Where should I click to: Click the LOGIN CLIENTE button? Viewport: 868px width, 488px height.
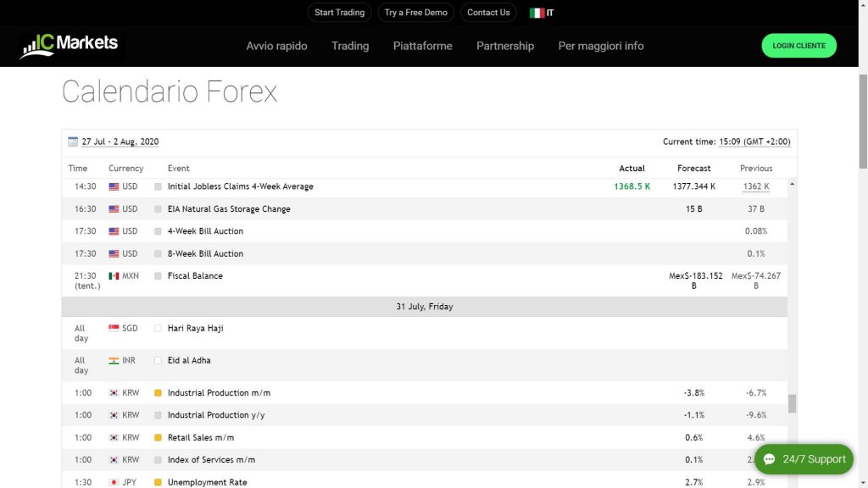point(798,46)
